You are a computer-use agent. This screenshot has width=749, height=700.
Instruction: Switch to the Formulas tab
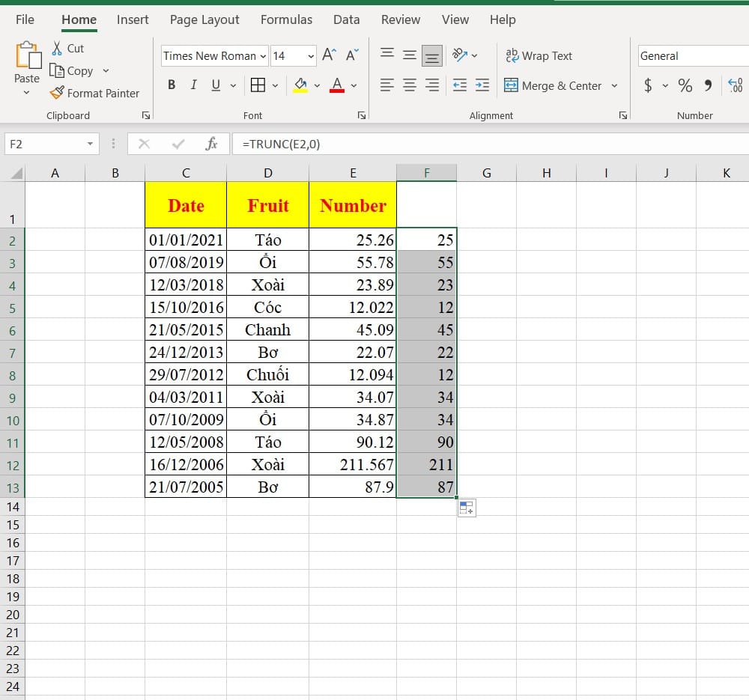point(286,19)
